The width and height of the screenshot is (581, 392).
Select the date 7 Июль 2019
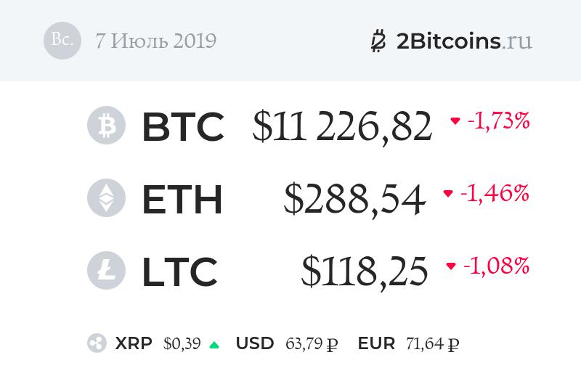pyautogui.click(x=155, y=41)
